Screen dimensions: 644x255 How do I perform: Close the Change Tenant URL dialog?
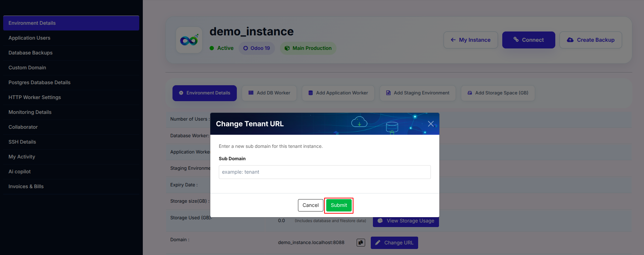[x=431, y=124]
